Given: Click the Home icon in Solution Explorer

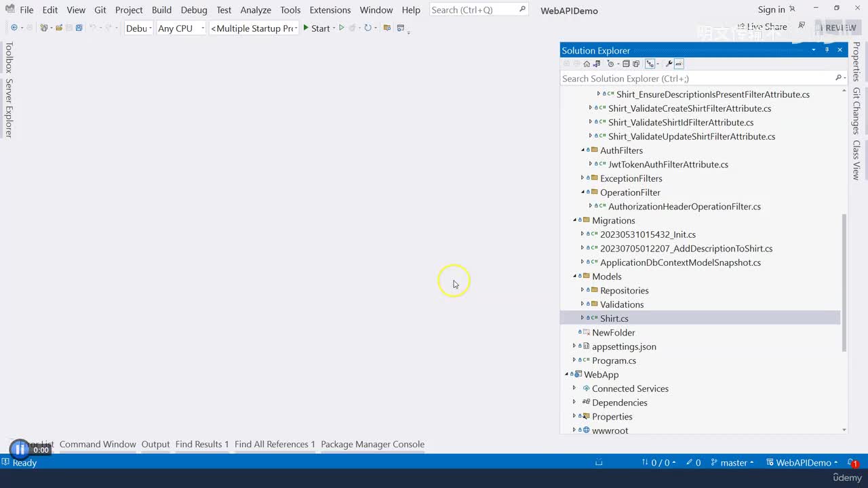Looking at the screenshot, I should 587,64.
